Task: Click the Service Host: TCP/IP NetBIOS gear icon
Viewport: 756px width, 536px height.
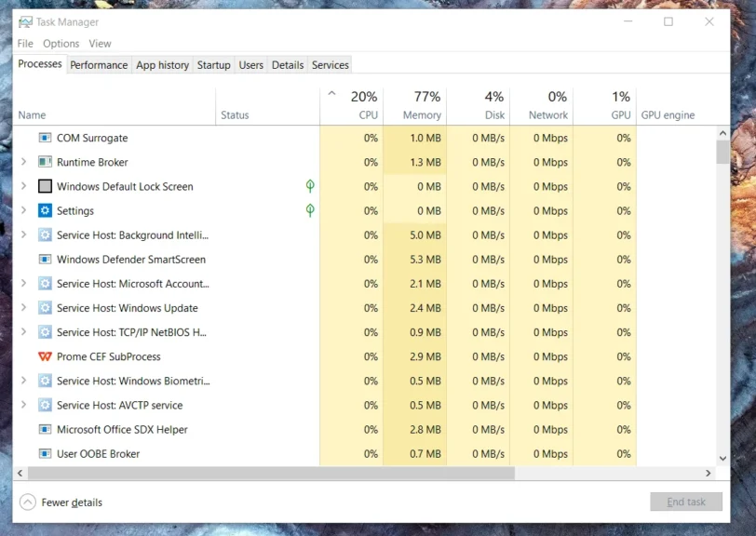Action: (x=45, y=332)
